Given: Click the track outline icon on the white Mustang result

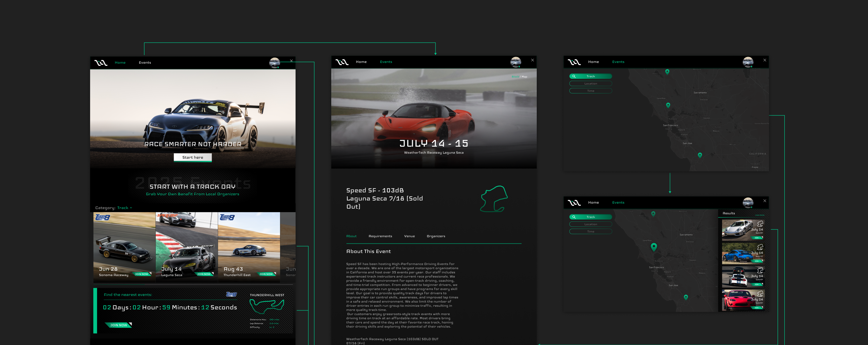Looking at the screenshot, I should coord(760,270).
